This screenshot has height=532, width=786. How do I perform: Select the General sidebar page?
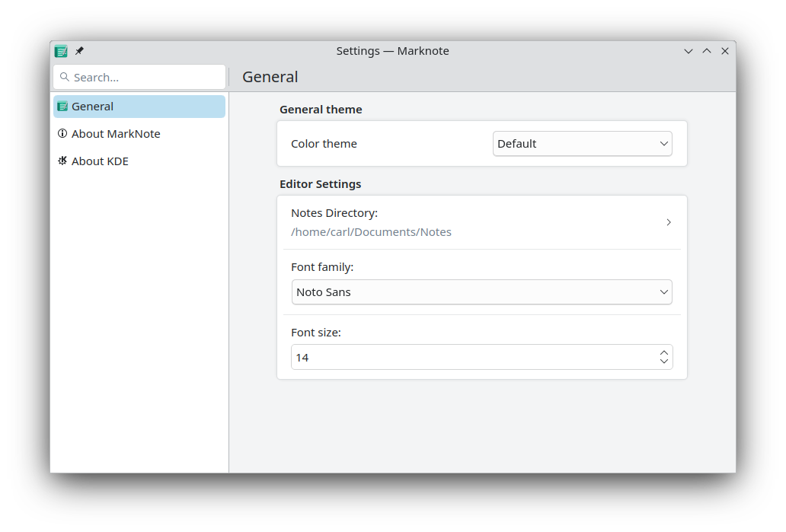139,107
